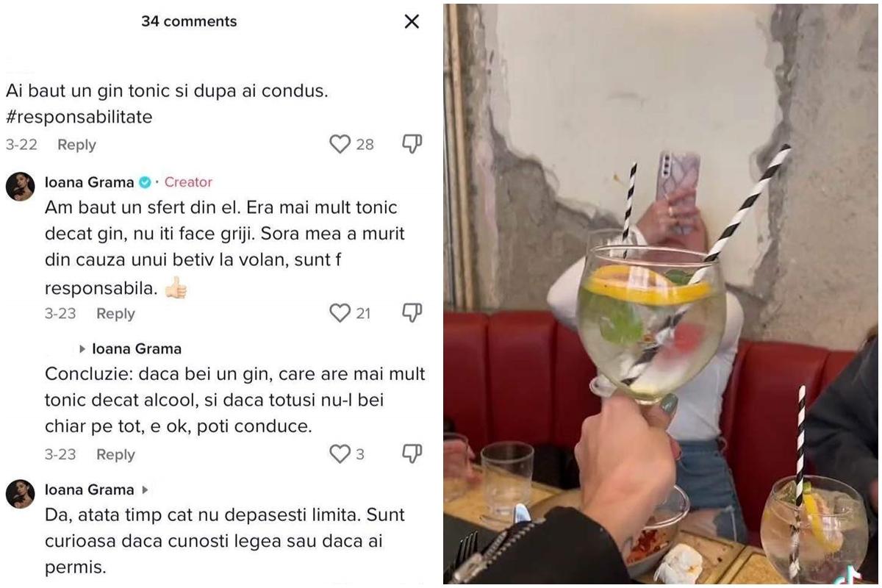882x588 pixels.
Task: Open the Ioana Grama creator username
Action: tap(89, 182)
